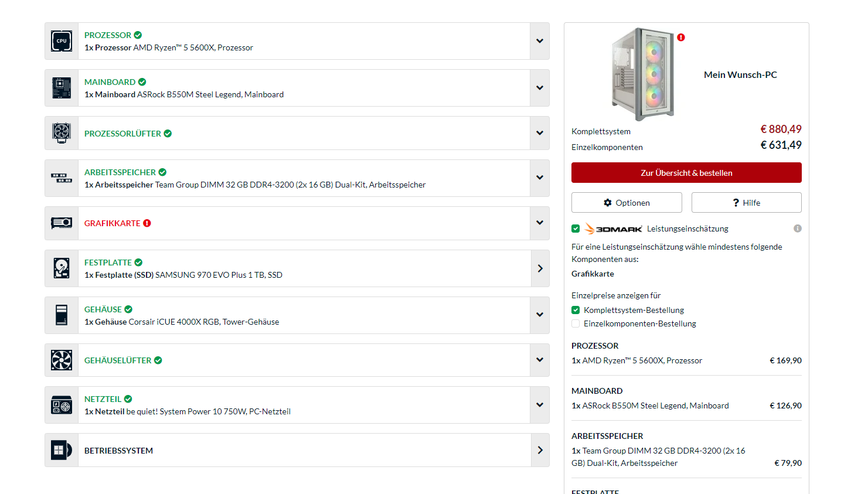
Task: Click the green checkmark next to FESTPLATTE
Action: coord(138,263)
